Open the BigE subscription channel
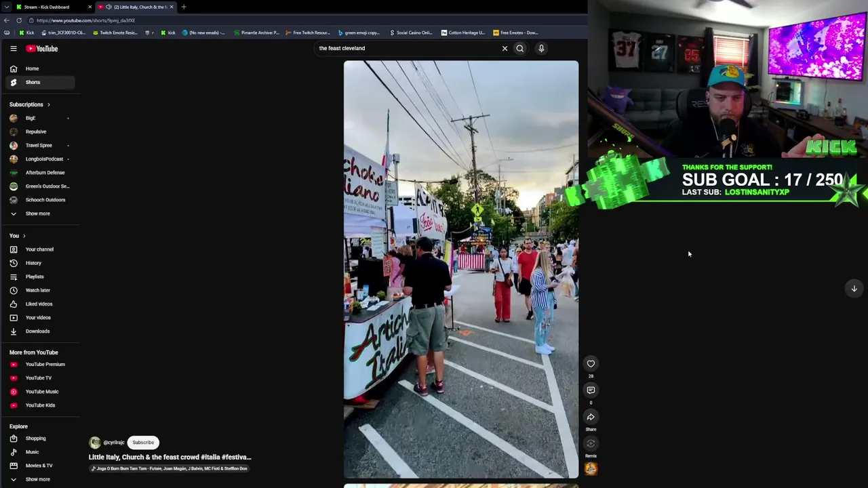Screen dimensions: 868x488 (40, 118)
